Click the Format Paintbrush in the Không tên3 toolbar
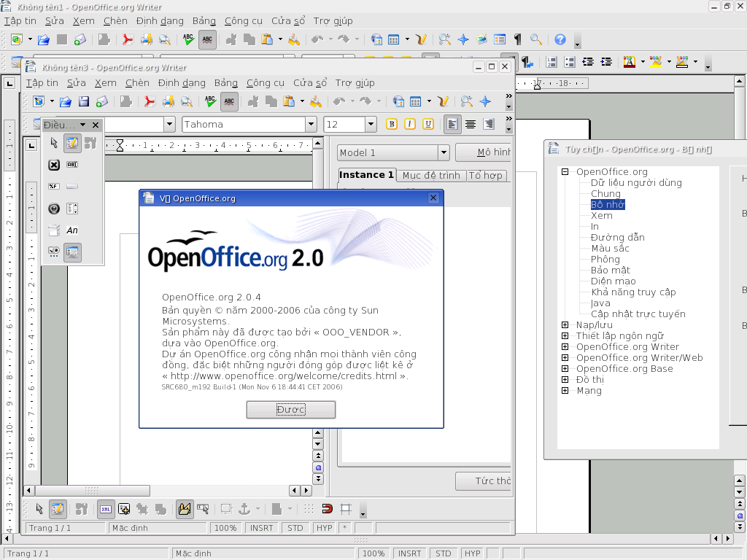The width and height of the screenshot is (747, 560). 316,101
